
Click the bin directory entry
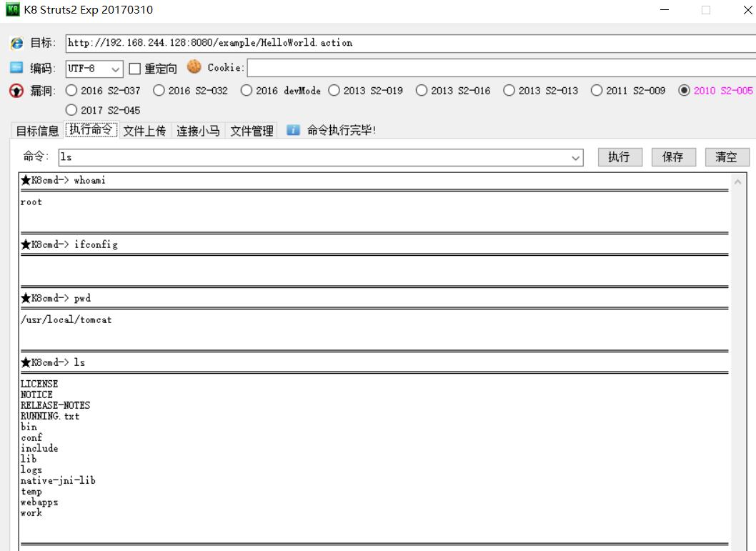29,427
